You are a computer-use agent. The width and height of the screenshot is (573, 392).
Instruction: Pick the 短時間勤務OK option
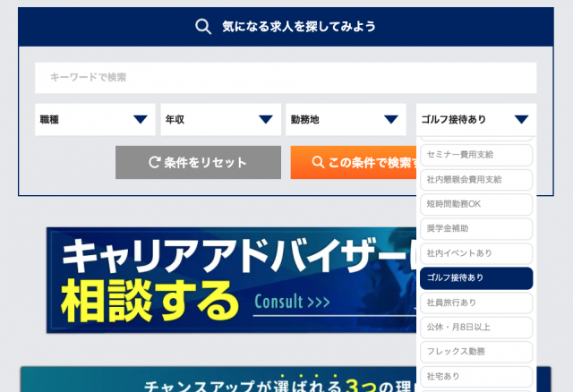coord(476,204)
